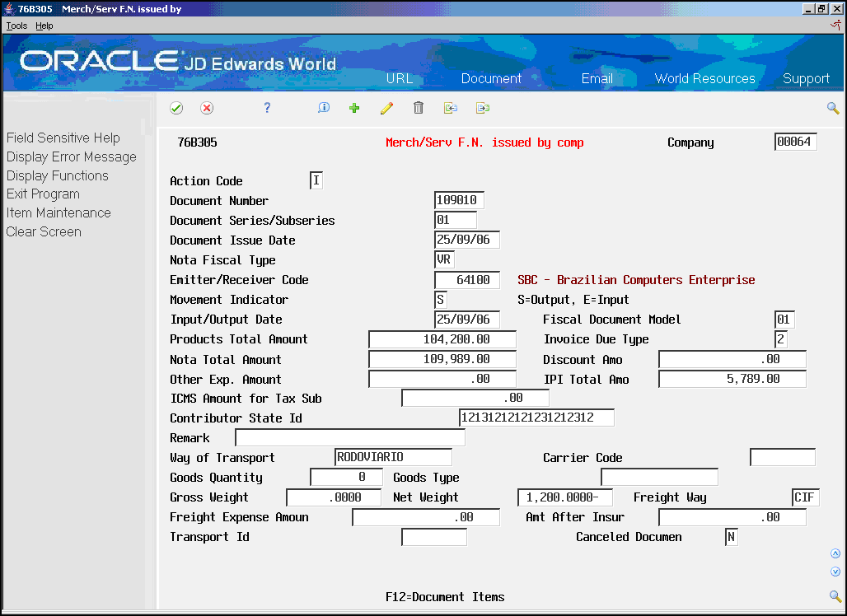The image size is (847, 616).
Task: Click the trash can delete icon
Action: pyautogui.click(x=418, y=108)
